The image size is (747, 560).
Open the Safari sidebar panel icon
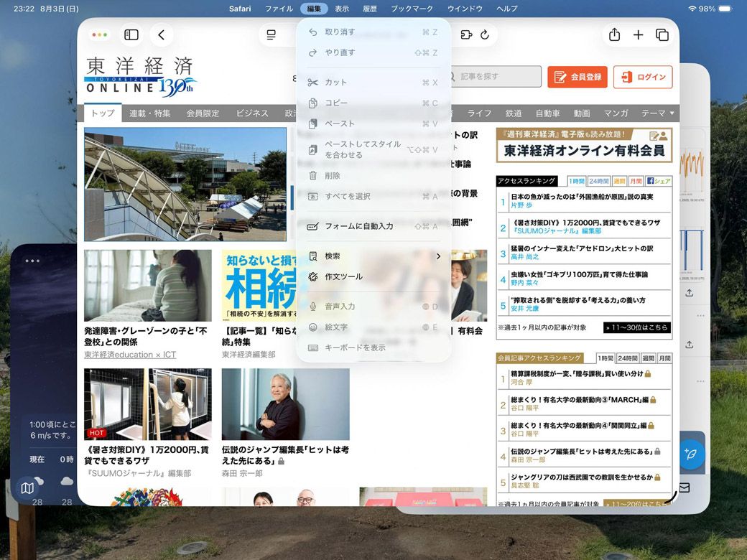[x=131, y=34]
